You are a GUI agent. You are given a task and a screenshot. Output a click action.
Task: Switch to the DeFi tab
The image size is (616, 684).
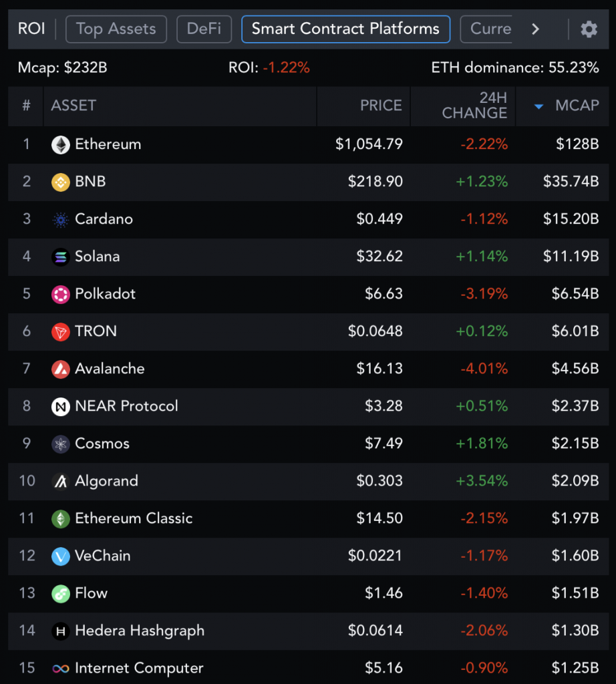click(x=204, y=29)
